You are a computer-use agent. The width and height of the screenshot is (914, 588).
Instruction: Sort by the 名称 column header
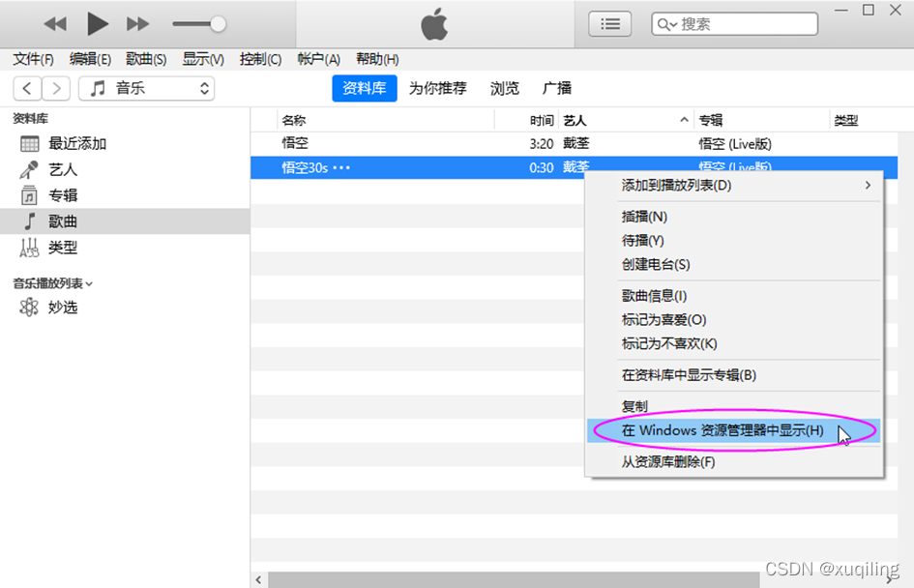tap(386, 121)
